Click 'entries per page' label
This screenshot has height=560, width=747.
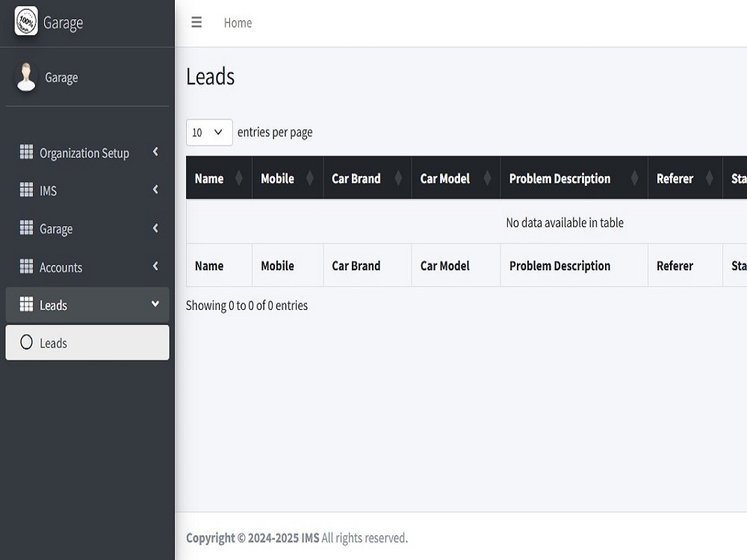[275, 132]
